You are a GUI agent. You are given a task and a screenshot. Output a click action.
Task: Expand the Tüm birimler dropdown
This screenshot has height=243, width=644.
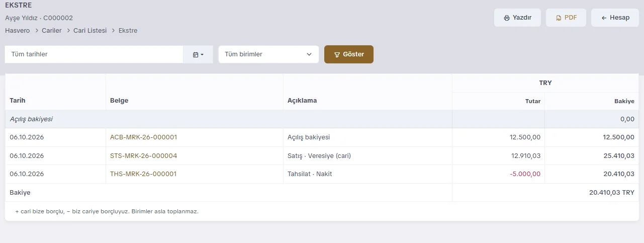click(268, 54)
